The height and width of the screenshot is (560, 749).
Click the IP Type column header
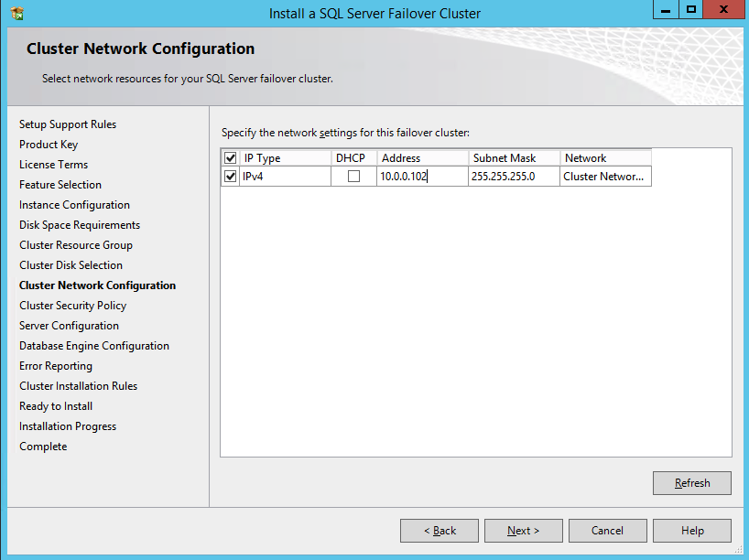pos(285,158)
